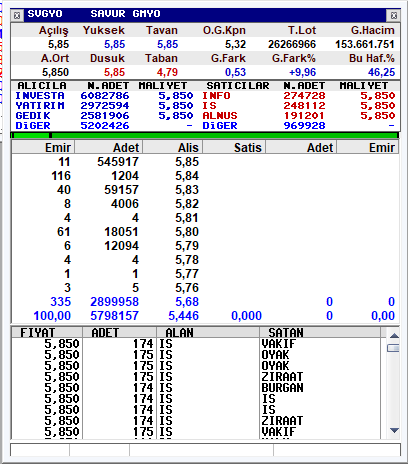408x464 pixels.
Task: Click the SATICILAR sellers header
Action: (238, 86)
